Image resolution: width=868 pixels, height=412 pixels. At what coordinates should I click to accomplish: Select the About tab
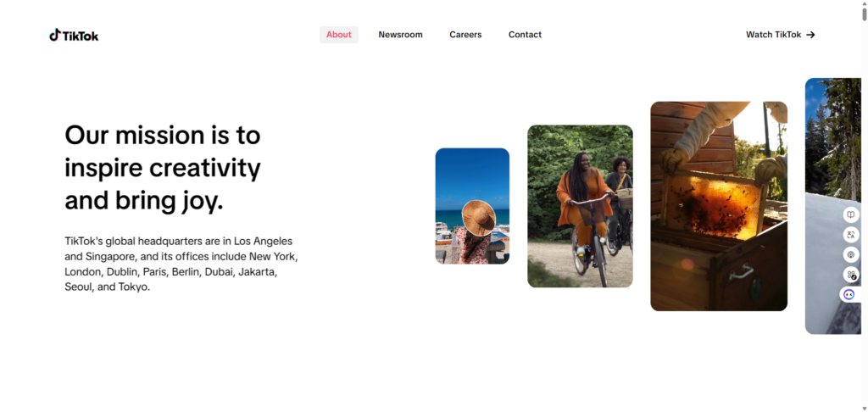[x=339, y=34]
